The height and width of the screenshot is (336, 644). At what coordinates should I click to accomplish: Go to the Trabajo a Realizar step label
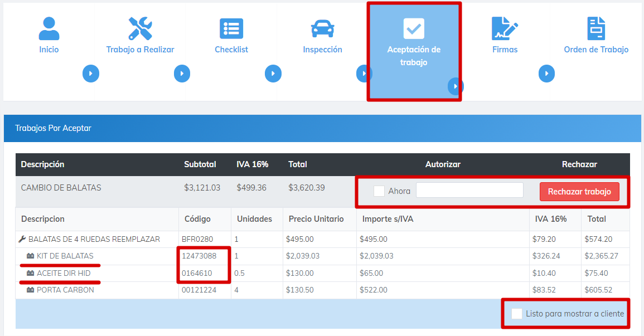click(140, 50)
